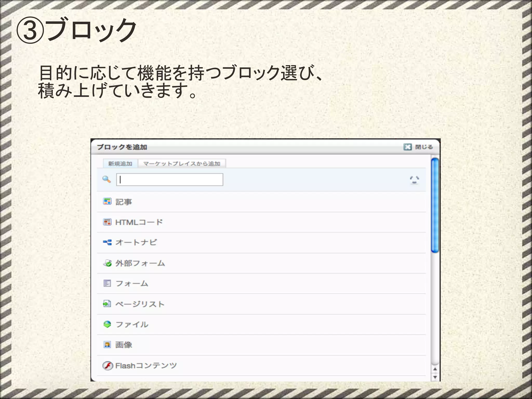Click the ページリスト block icon

(107, 303)
